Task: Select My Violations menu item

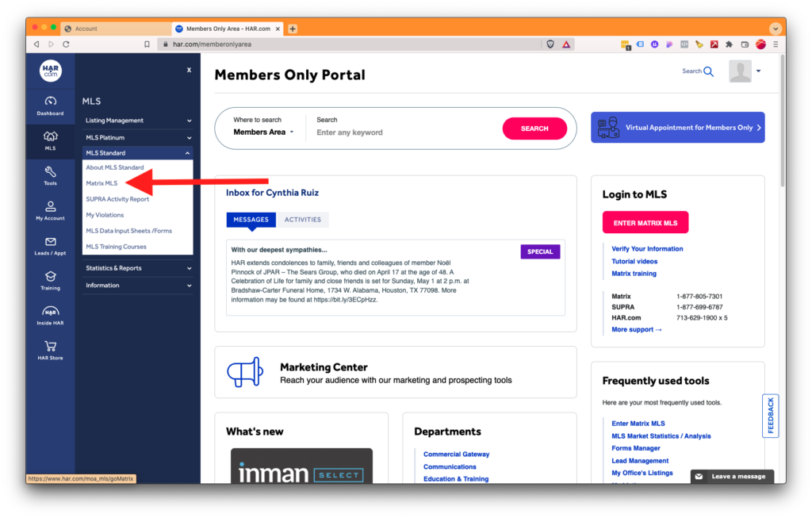Action: [x=105, y=215]
